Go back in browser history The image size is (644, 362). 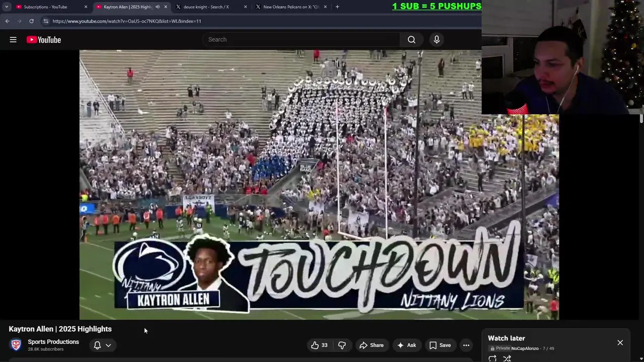point(7,21)
